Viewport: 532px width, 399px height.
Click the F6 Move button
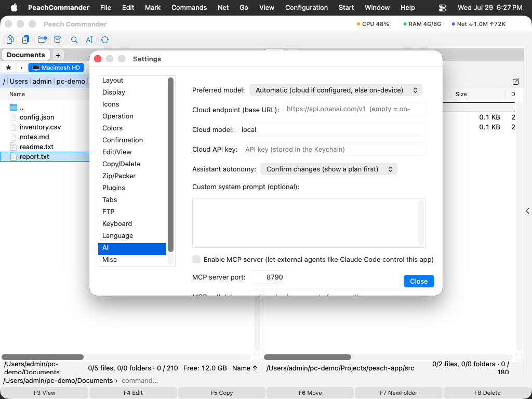pos(310,393)
